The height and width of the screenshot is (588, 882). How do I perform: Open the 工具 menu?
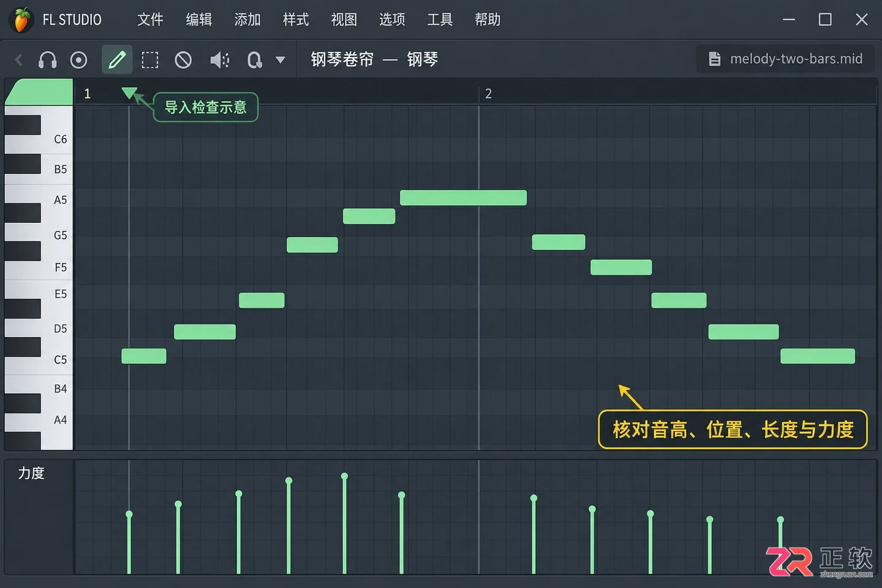point(440,20)
